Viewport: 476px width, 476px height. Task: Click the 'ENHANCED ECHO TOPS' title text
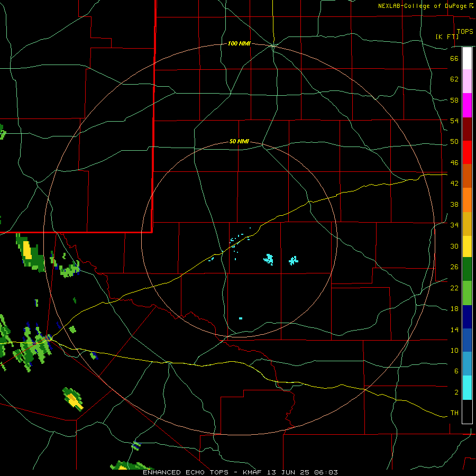tap(186, 472)
